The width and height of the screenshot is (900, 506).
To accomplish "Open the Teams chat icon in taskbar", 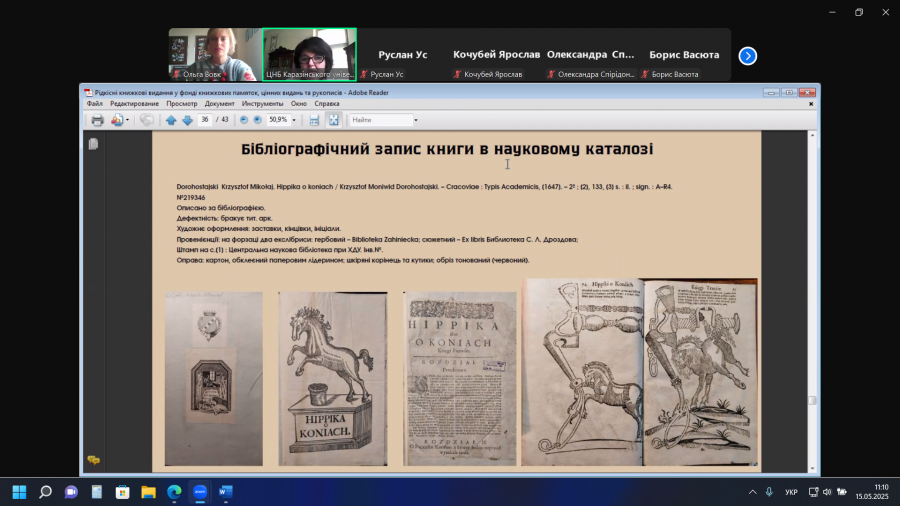I will (71, 492).
